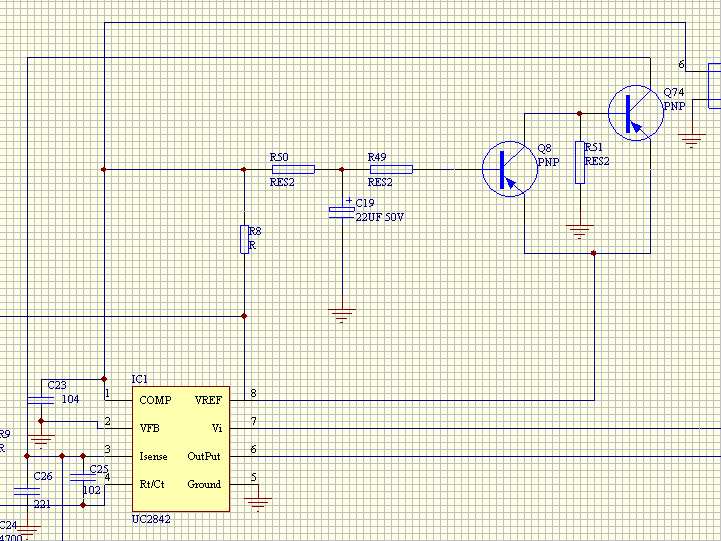Click ground symbol below C19 capacitor
This screenshot has height=541, width=721.
click(342, 316)
